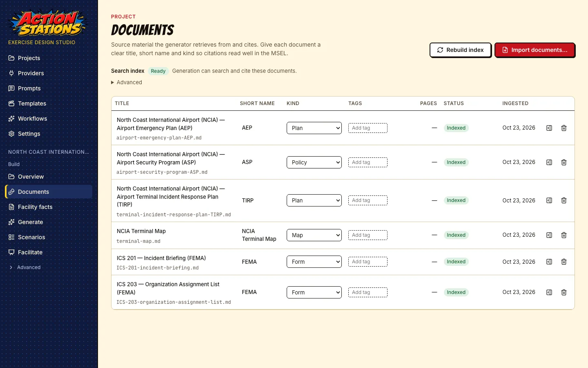Click the Add tag field for NCIA Terminal Map
Image resolution: width=588 pixels, height=368 pixels.
click(368, 235)
